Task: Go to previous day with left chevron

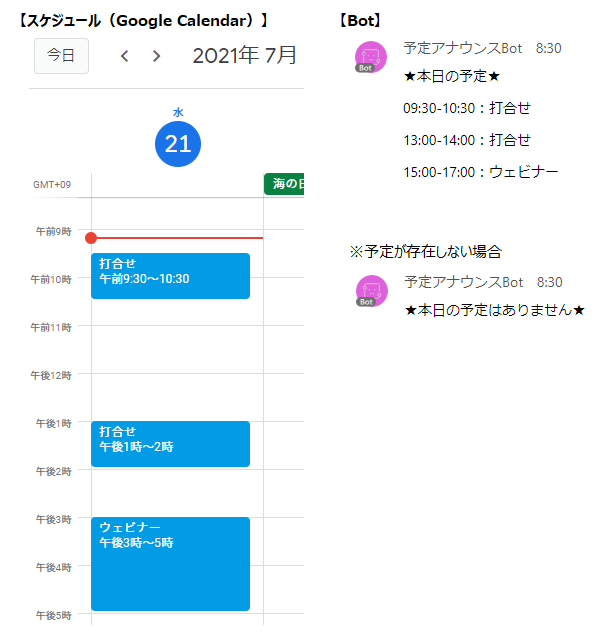Action: [124, 56]
